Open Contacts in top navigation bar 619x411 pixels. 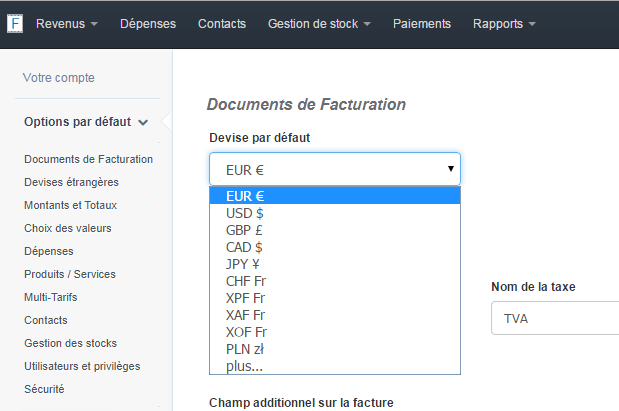[222, 24]
